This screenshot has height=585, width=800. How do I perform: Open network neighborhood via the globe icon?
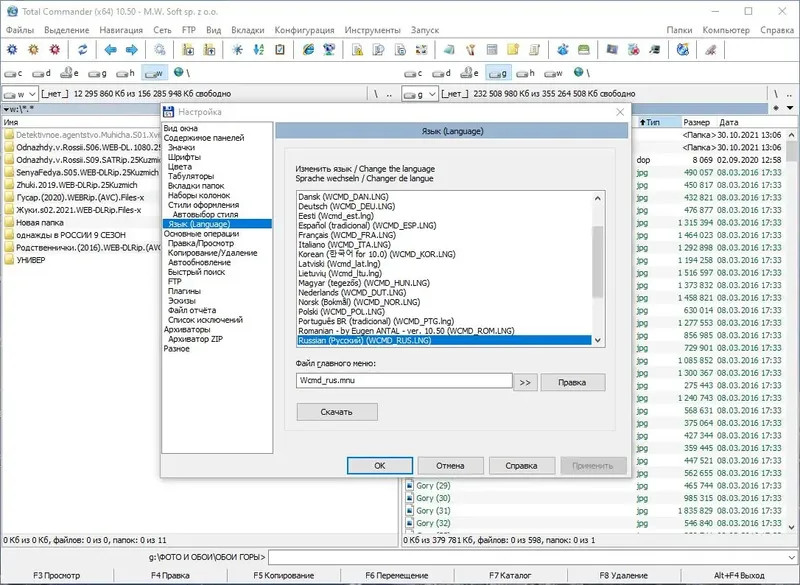(x=177, y=73)
